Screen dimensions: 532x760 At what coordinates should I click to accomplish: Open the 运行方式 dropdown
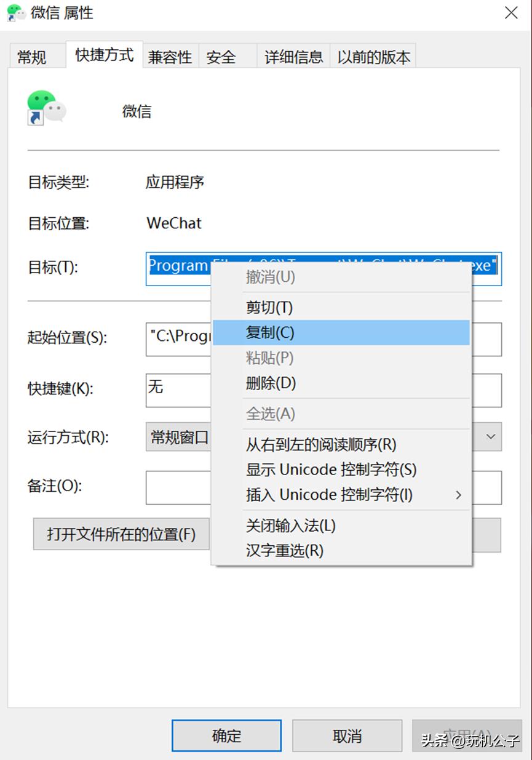pyautogui.click(x=490, y=436)
